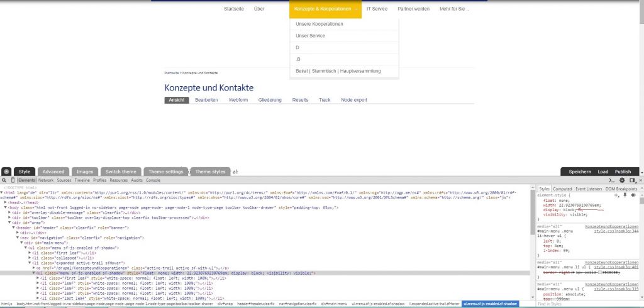This screenshot has height=308, width=644.
Task: Choose Unsere Kooperationen from the submenu
Action: (319, 24)
